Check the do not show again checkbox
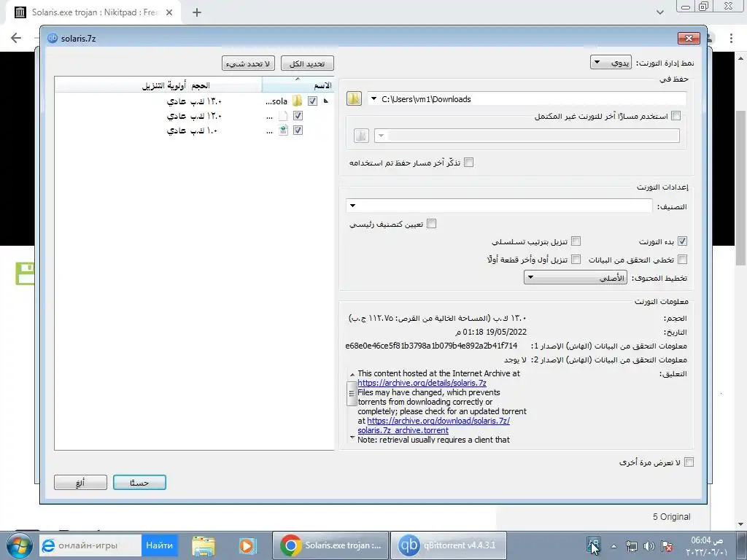This screenshot has width=747, height=560. click(x=689, y=462)
